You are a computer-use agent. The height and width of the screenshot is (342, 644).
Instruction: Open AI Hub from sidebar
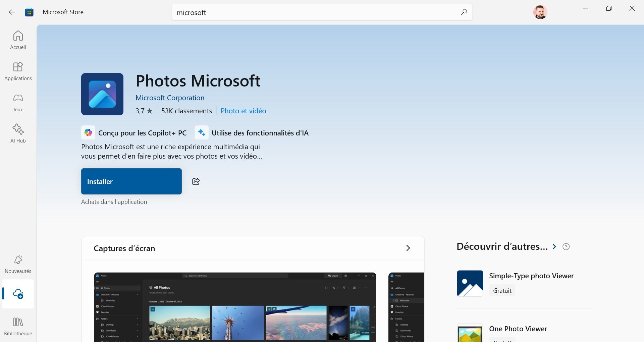(x=18, y=133)
